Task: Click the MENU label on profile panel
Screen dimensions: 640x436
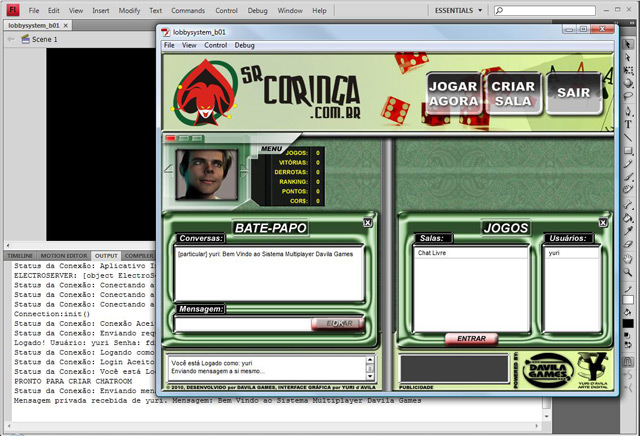Action: point(271,149)
